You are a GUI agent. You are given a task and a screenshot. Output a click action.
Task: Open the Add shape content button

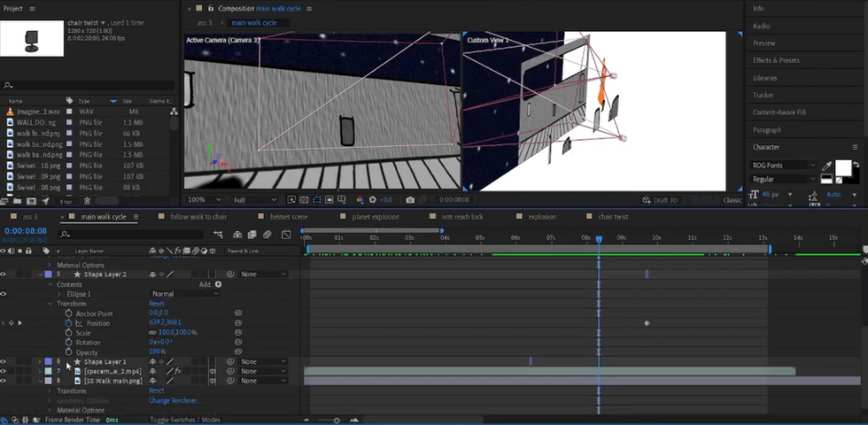pos(218,284)
